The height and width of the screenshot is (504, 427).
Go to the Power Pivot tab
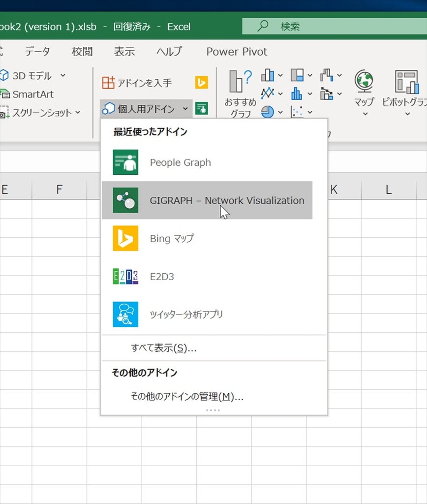[237, 51]
